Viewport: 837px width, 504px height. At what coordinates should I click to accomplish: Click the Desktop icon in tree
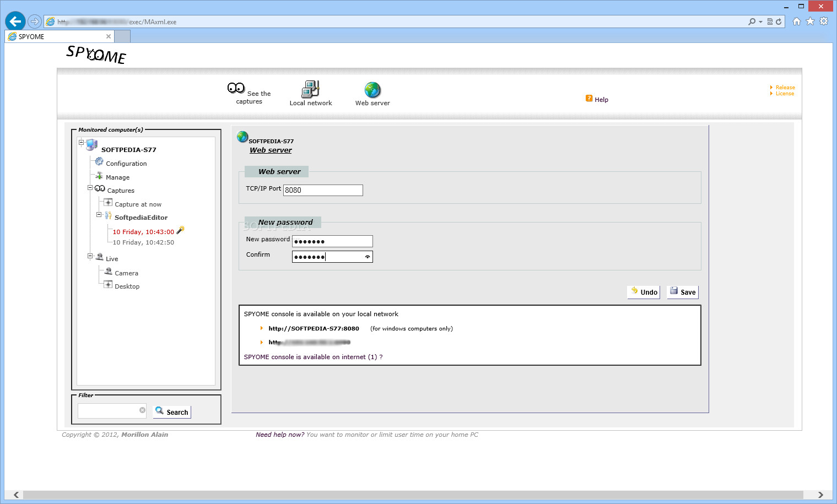(x=109, y=284)
